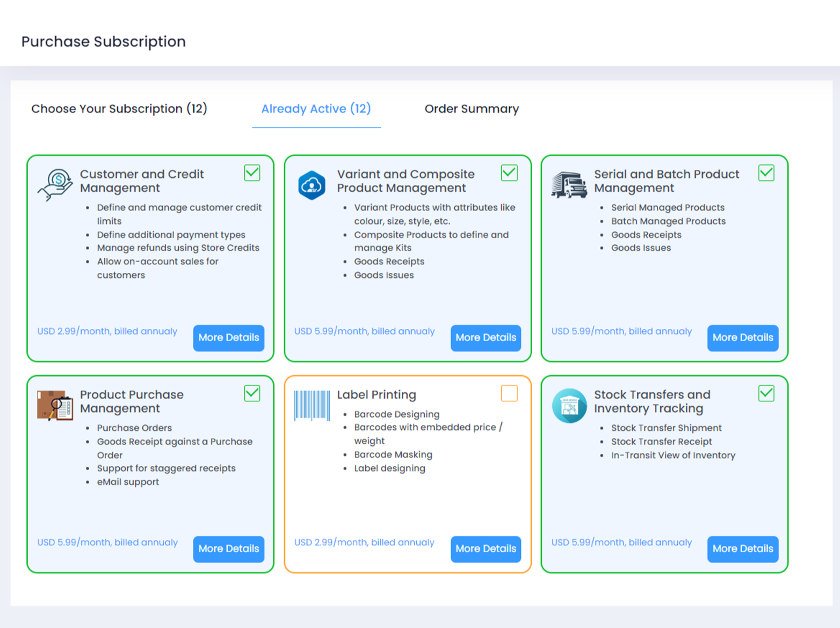Uncheck Customer and Credit Management checkbox
The image size is (840, 628).
click(252, 173)
